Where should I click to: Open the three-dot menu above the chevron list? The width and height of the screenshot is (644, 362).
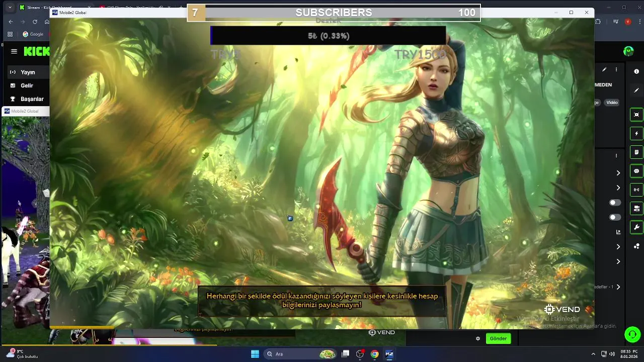tap(616, 155)
